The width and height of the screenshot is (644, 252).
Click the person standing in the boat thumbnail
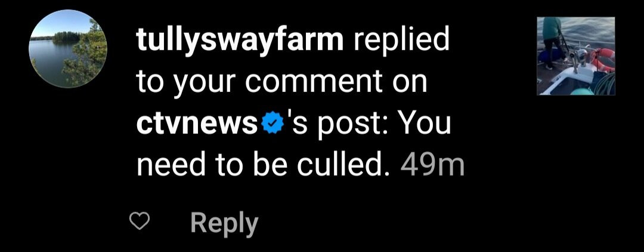[551, 41]
